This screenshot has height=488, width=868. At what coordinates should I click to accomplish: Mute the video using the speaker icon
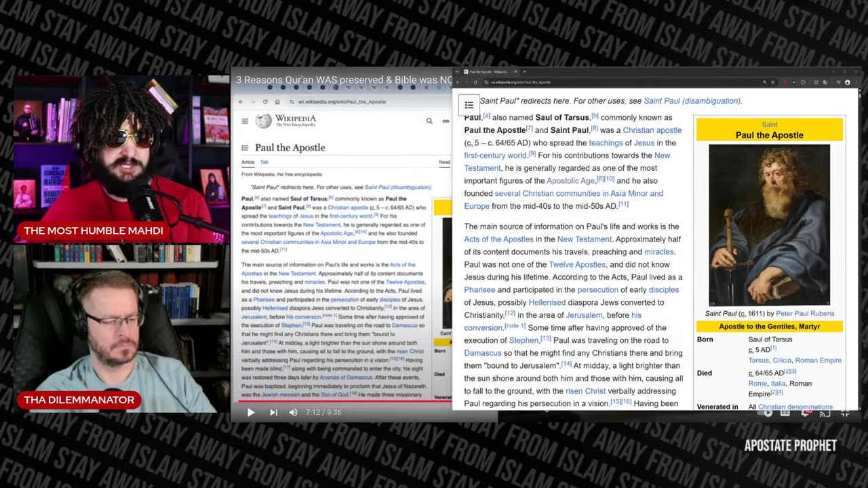coord(293,412)
